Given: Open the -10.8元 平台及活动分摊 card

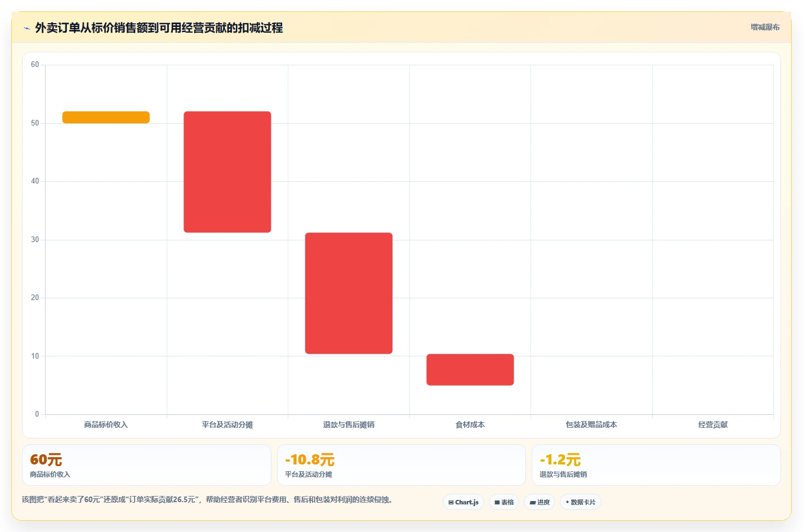Looking at the screenshot, I should click(x=401, y=465).
